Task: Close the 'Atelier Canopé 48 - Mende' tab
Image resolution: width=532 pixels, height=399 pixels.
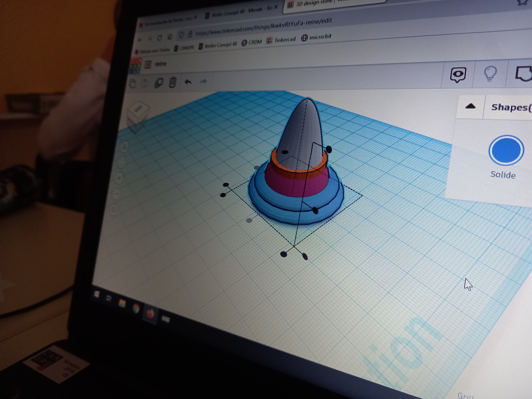Action: click(276, 7)
